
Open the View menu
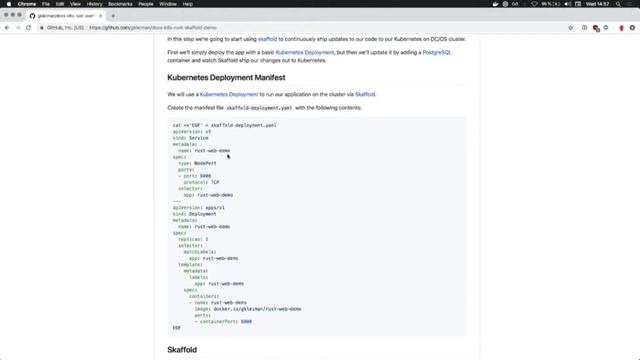(75, 4)
